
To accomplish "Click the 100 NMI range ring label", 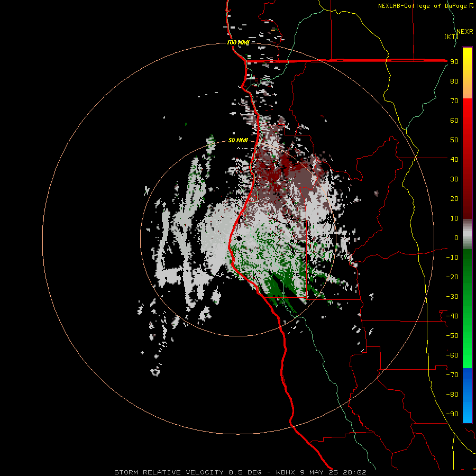I will tap(238, 42).
